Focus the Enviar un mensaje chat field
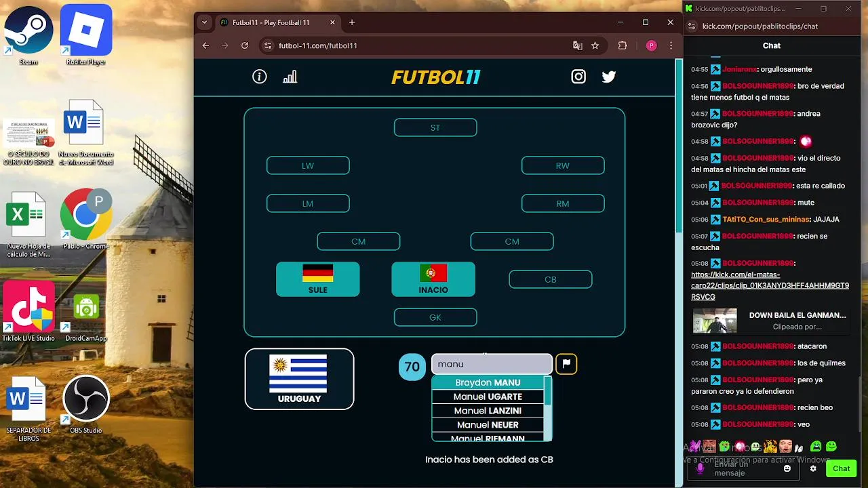 point(744,468)
